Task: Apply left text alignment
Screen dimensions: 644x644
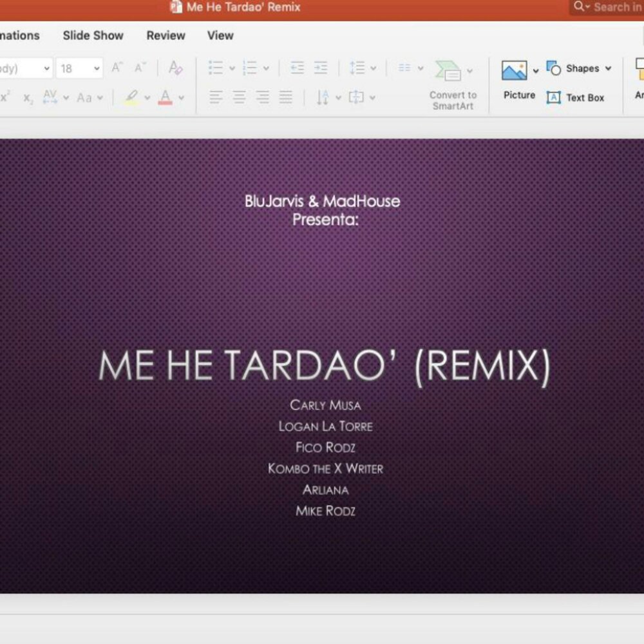Action: (216, 98)
